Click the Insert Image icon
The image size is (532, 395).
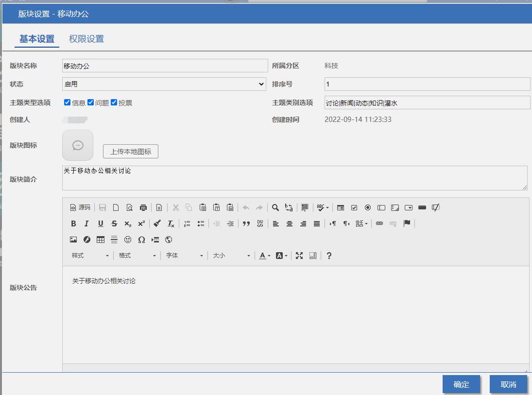pos(73,240)
